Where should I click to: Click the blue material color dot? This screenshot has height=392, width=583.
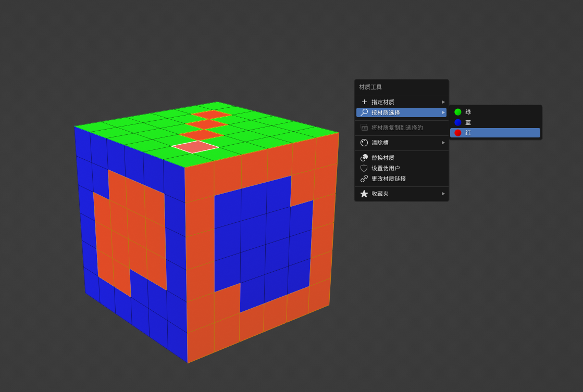click(458, 122)
